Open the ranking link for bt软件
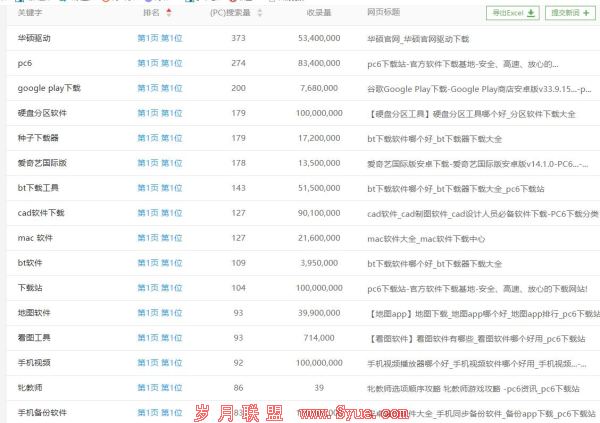 pyautogui.click(x=160, y=263)
